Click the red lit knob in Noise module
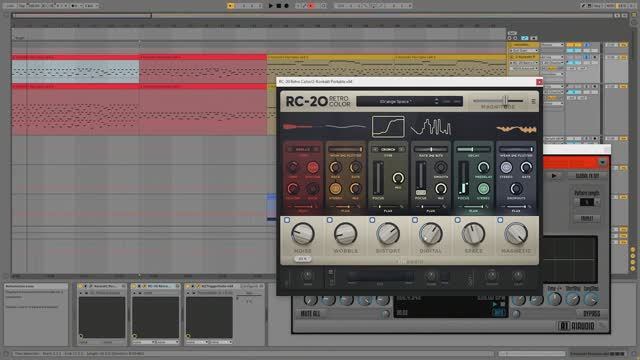This screenshot has width=640, height=360. point(313,167)
